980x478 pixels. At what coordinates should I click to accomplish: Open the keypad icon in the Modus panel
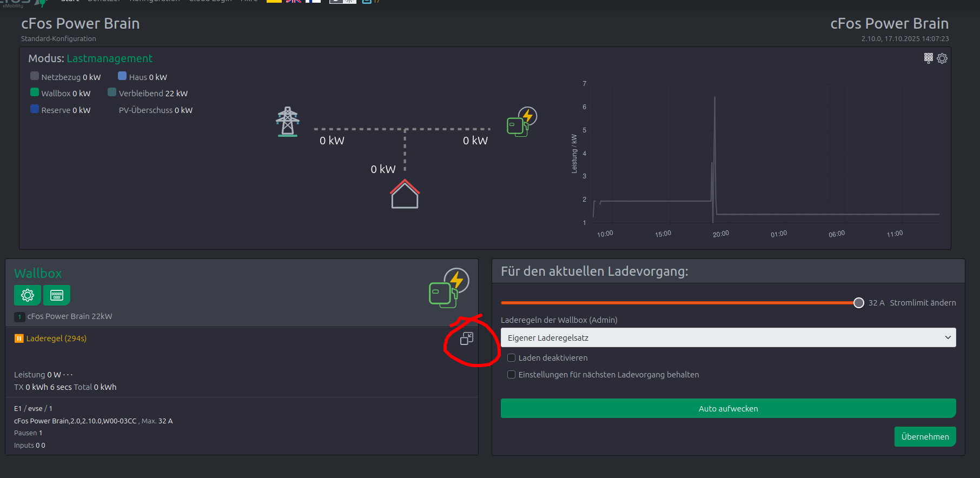[928, 58]
